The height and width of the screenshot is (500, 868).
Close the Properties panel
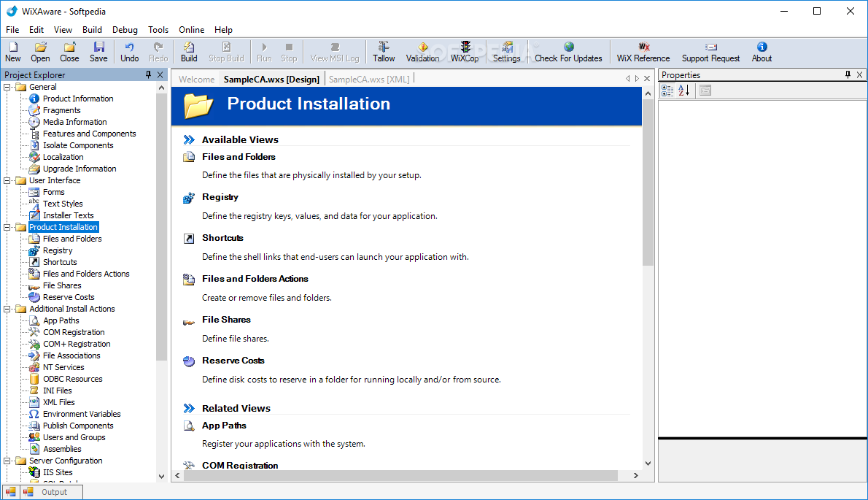click(860, 74)
